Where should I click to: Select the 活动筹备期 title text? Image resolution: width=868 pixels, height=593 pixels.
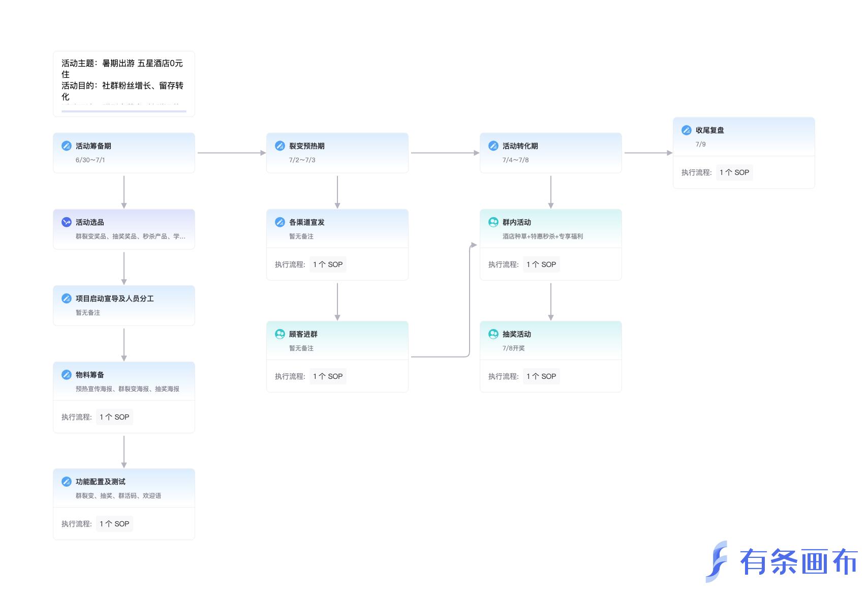pyautogui.click(x=94, y=146)
